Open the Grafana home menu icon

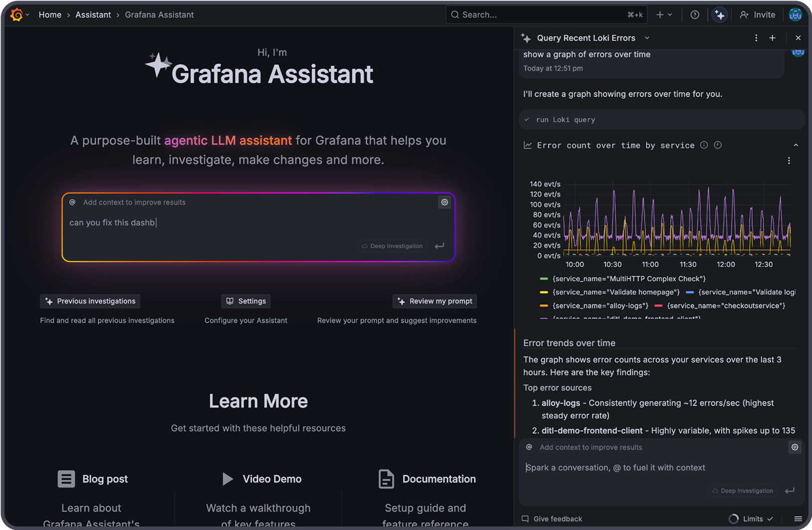click(15, 15)
